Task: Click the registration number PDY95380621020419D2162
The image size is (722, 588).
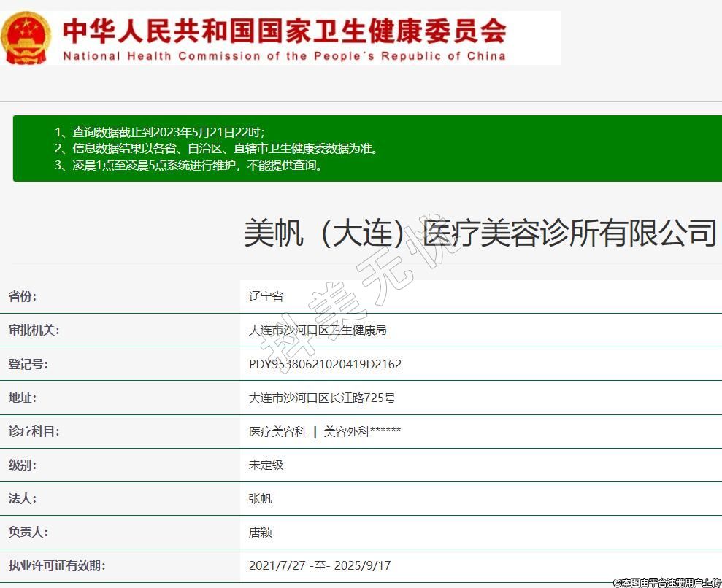Action: click(325, 364)
